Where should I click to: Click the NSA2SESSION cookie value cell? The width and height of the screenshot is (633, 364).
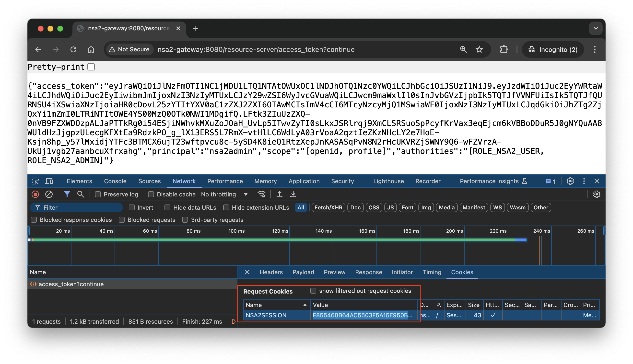(363, 315)
